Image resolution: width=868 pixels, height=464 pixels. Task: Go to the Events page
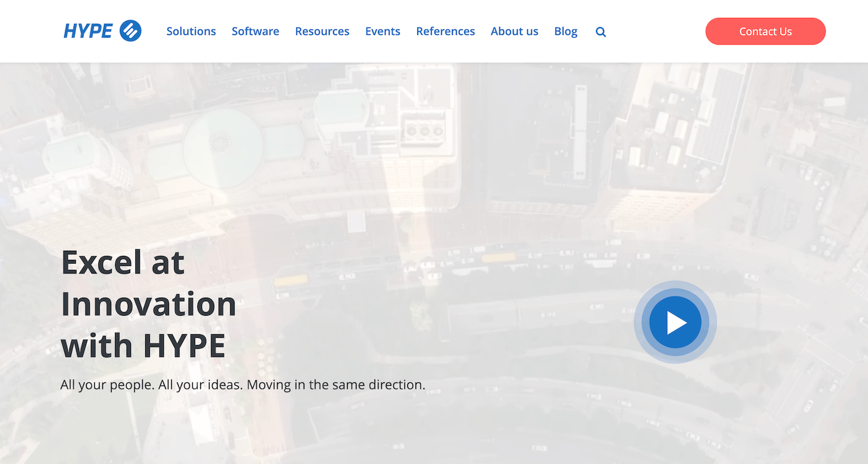click(x=382, y=31)
